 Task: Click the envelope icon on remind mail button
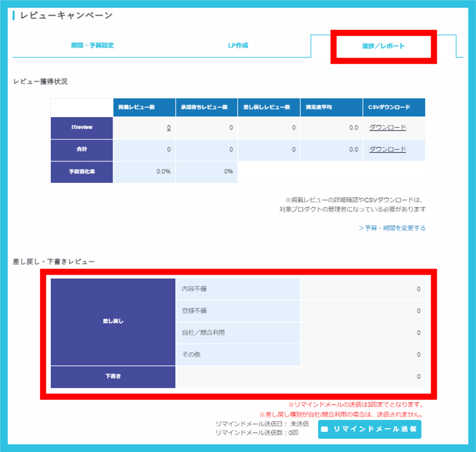tap(325, 429)
